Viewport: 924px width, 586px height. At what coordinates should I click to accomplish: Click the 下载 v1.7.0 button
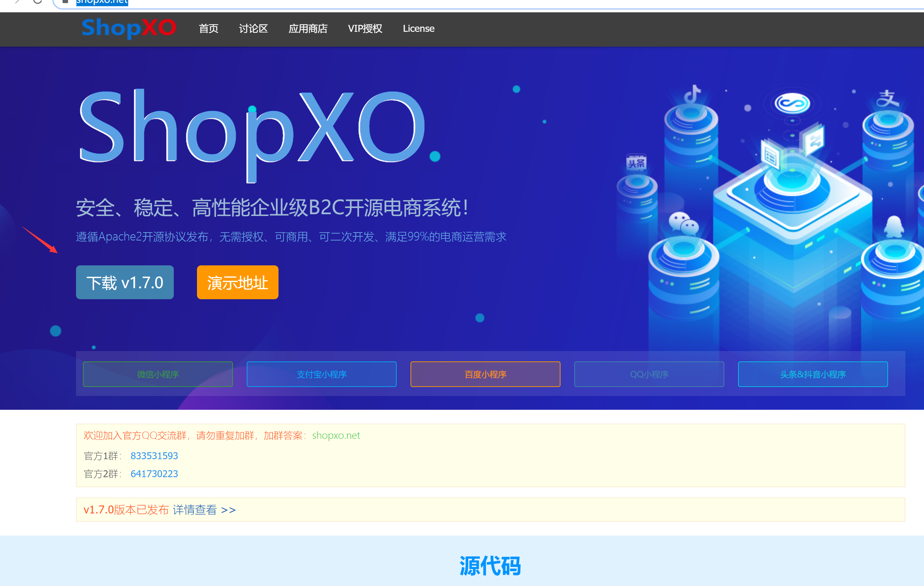pos(125,282)
